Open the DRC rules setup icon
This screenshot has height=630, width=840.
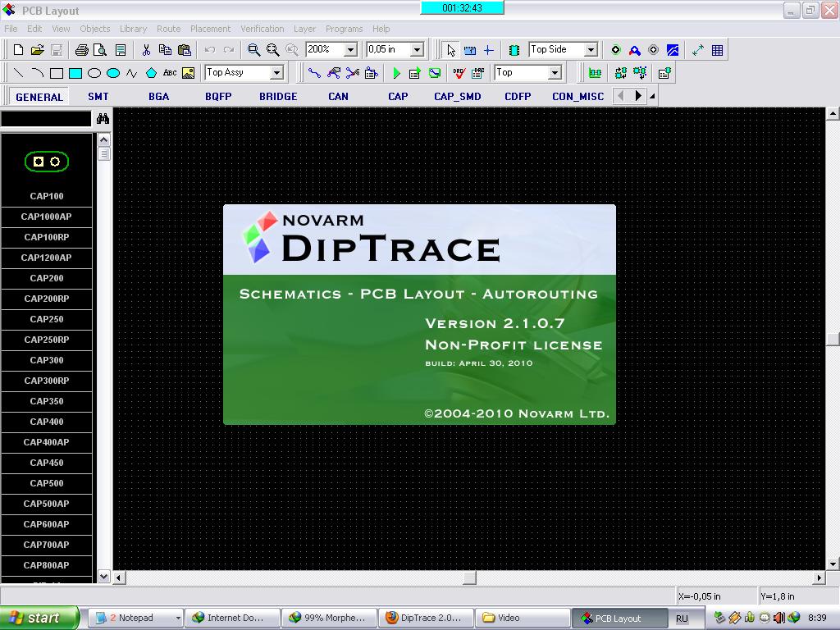tap(478, 73)
